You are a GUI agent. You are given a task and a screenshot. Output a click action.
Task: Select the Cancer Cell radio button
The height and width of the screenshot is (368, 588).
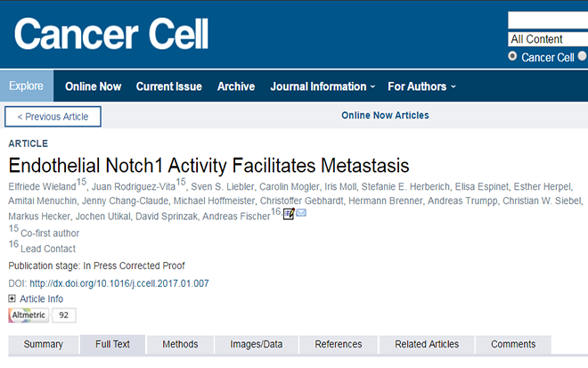(512, 57)
